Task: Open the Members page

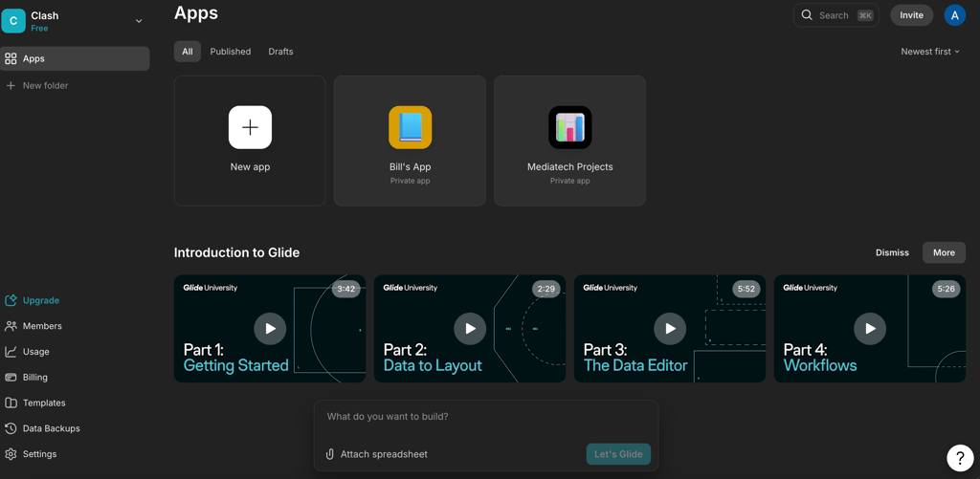Action: click(42, 326)
